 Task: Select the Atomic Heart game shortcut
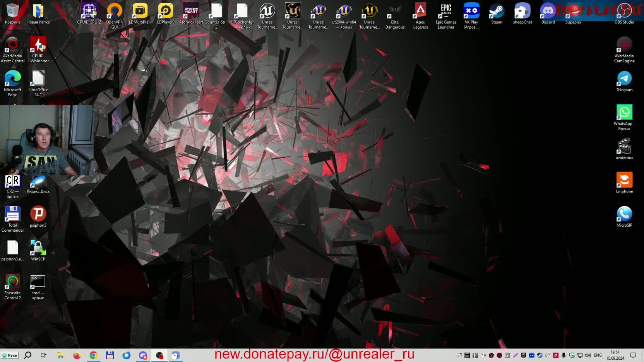point(191,14)
